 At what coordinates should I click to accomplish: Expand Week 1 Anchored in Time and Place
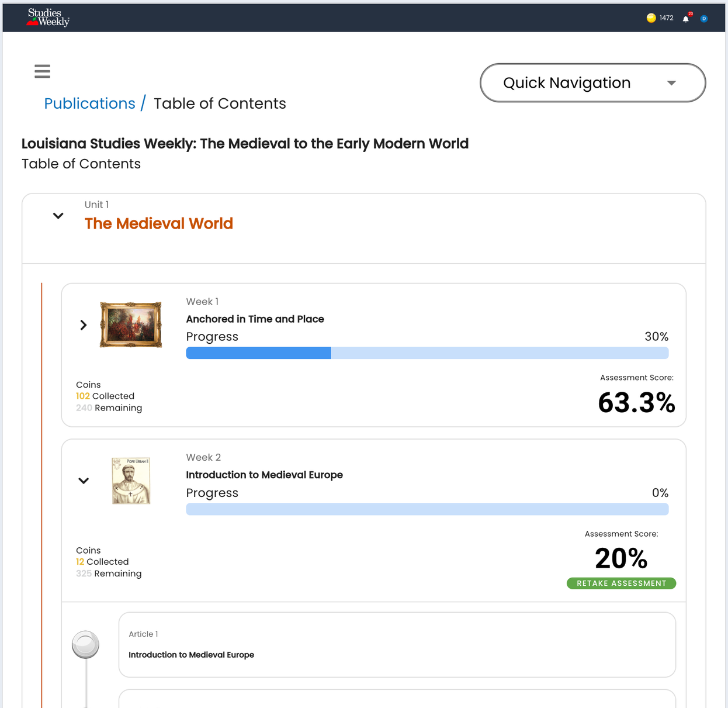coord(84,325)
